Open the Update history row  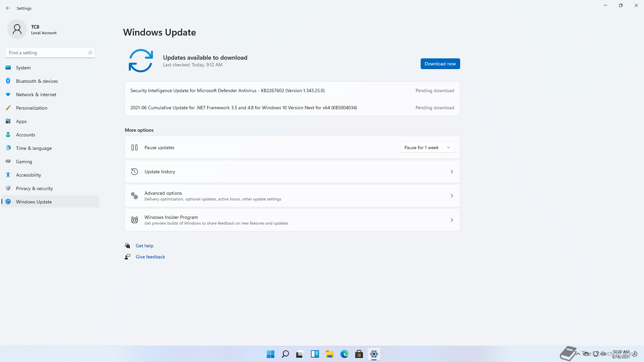pos(292,172)
